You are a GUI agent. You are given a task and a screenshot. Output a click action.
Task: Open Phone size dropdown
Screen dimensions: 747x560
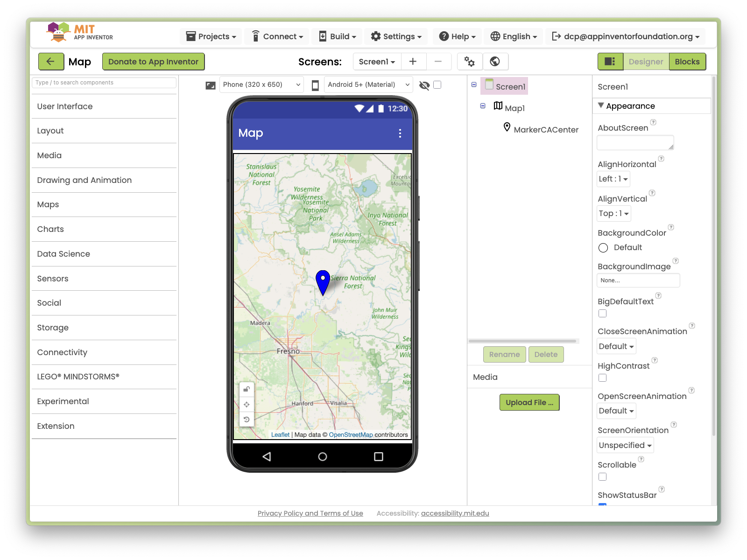[x=261, y=85]
